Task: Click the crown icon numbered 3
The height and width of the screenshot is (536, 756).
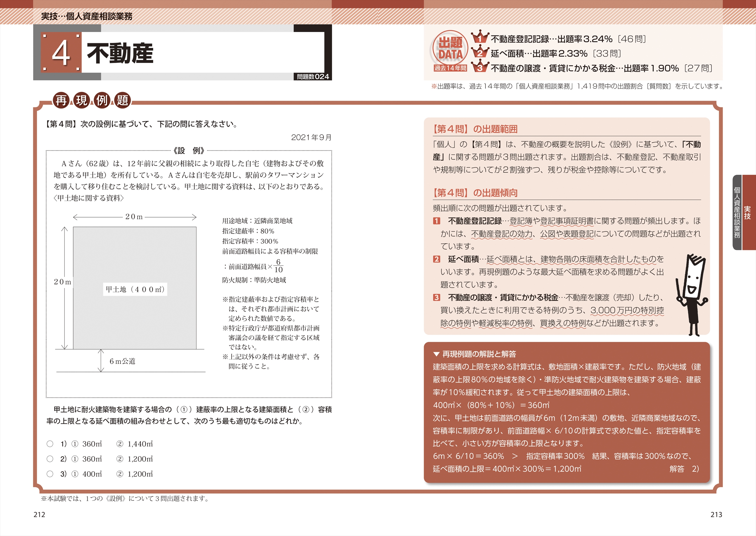Action: [x=480, y=66]
